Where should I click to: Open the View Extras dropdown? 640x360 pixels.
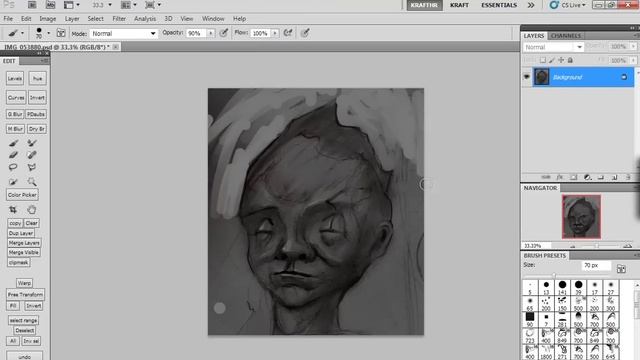pos(71,5)
